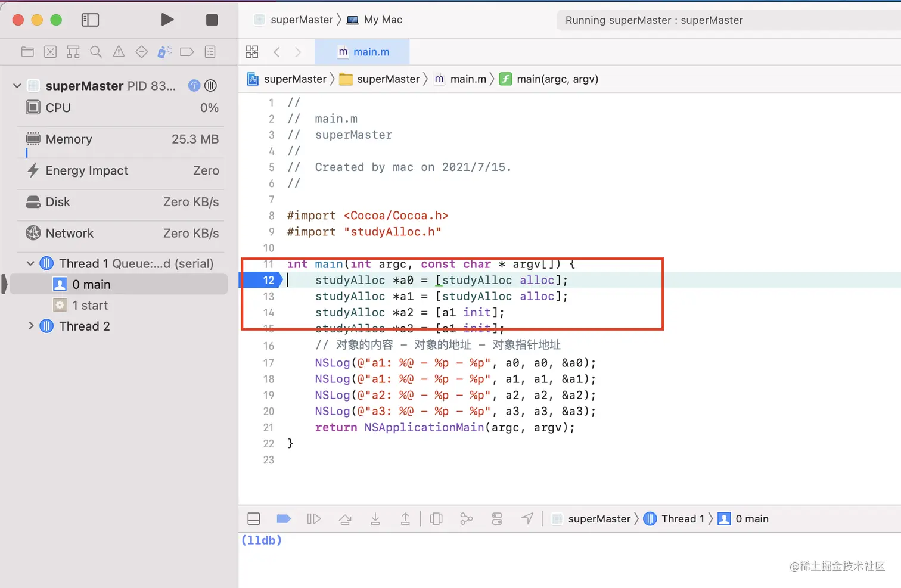Open the Network activity gauge

pyautogui.click(x=122, y=234)
